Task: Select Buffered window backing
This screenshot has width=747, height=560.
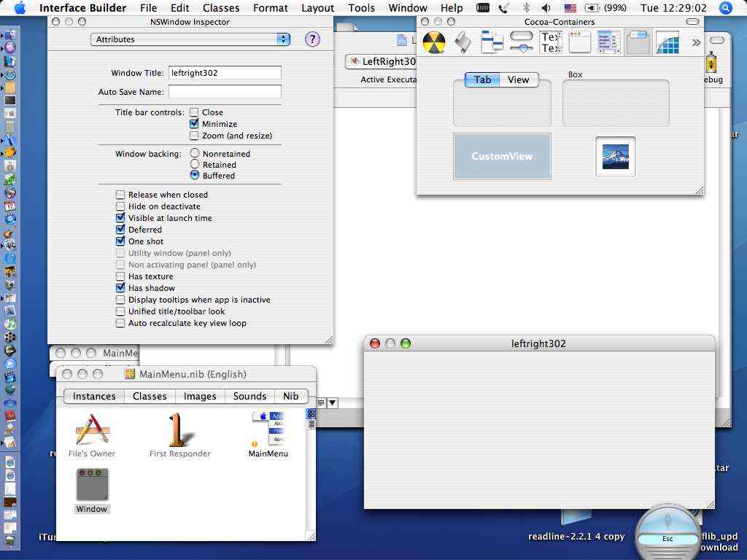Action: click(194, 175)
